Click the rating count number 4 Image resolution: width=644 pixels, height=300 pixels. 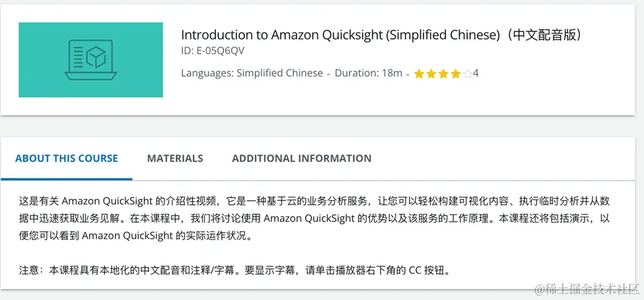click(476, 73)
